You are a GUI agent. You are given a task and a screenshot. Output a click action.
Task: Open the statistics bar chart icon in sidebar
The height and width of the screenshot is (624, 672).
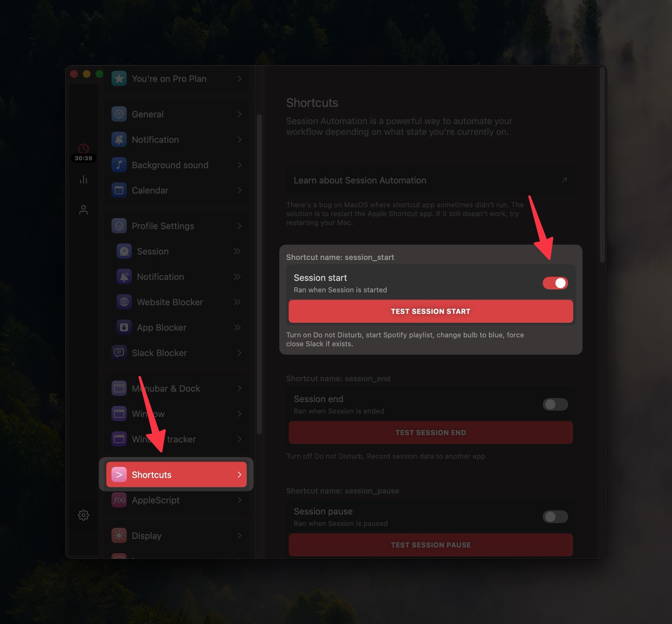point(84,180)
